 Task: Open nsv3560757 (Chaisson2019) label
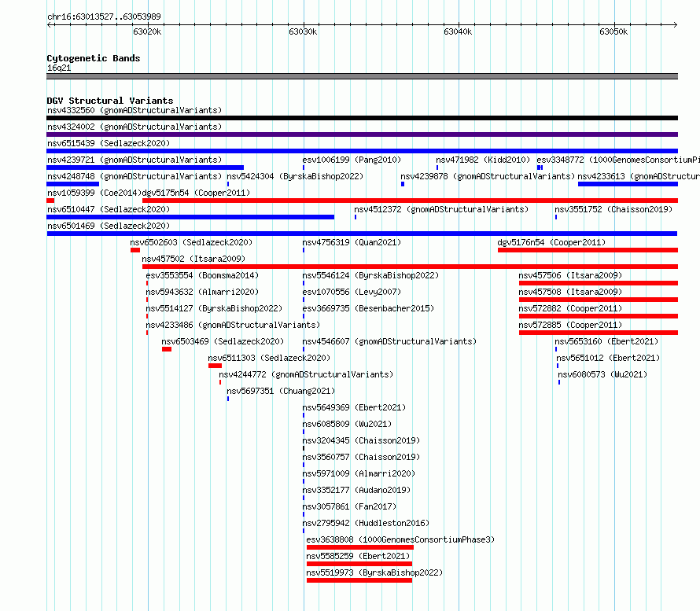tap(361, 457)
